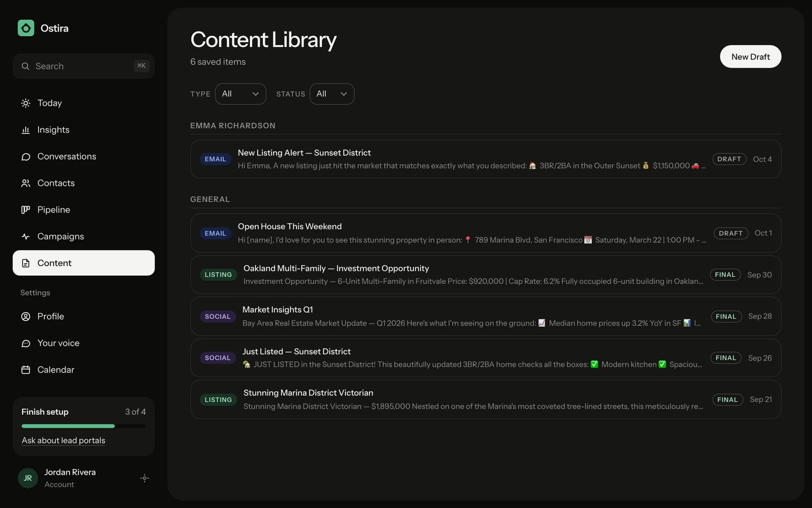This screenshot has width=812, height=508.
Task: Open Just Listed — Sunset District post
Action: [486, 358]
